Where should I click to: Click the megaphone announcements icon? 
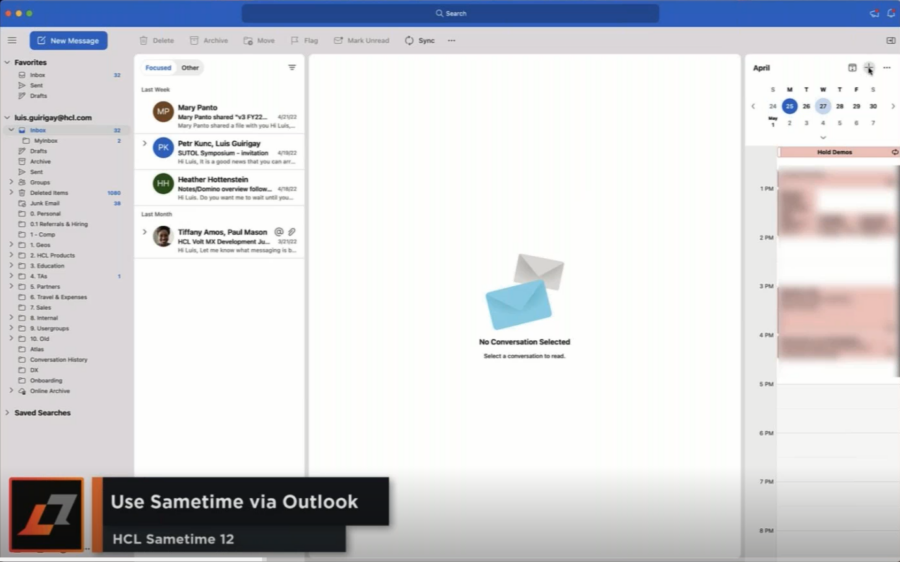pyautogui.click(x=874, y=13)
